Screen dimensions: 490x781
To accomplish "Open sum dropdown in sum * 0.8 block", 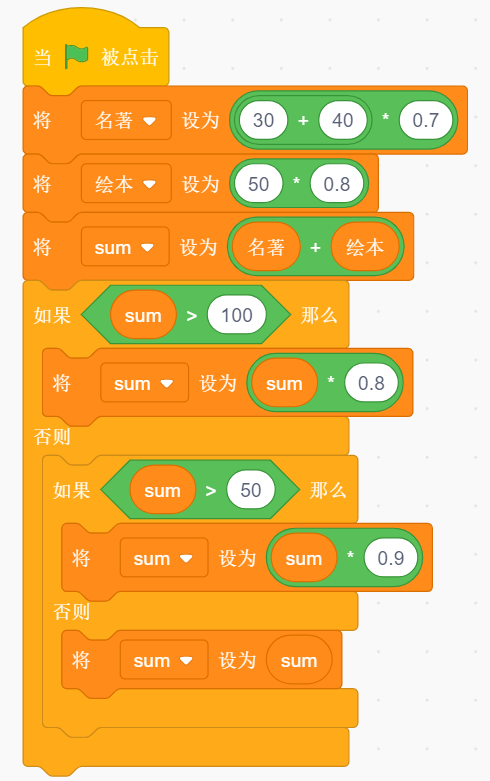I will tap(144, 383).
